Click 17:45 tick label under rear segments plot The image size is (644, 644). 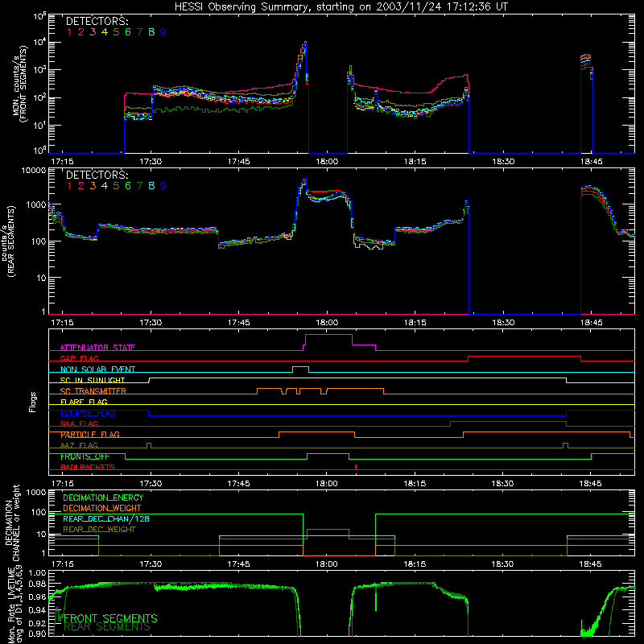tap(238, 323)
